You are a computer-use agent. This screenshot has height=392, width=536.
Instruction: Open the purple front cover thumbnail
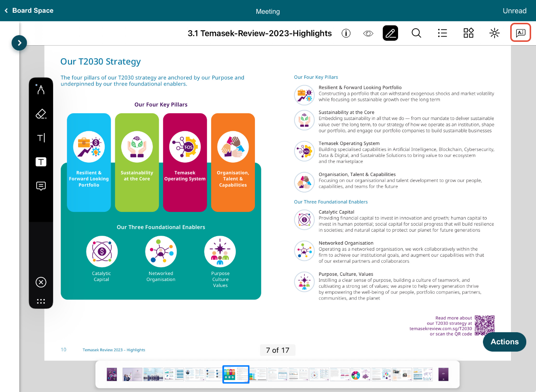112,374
